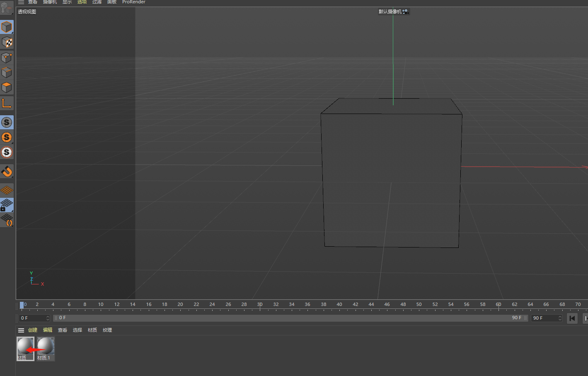Select the Texture mode checkered cube icon
Viewport: 588px width, 376px height.
pyautogui.click(x=7, y=42)
